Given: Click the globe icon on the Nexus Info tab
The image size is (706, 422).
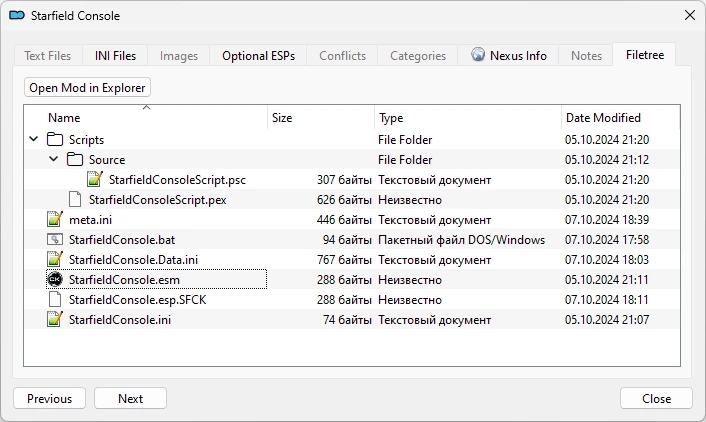Looking at the screenshot, I should coord(478,54).
